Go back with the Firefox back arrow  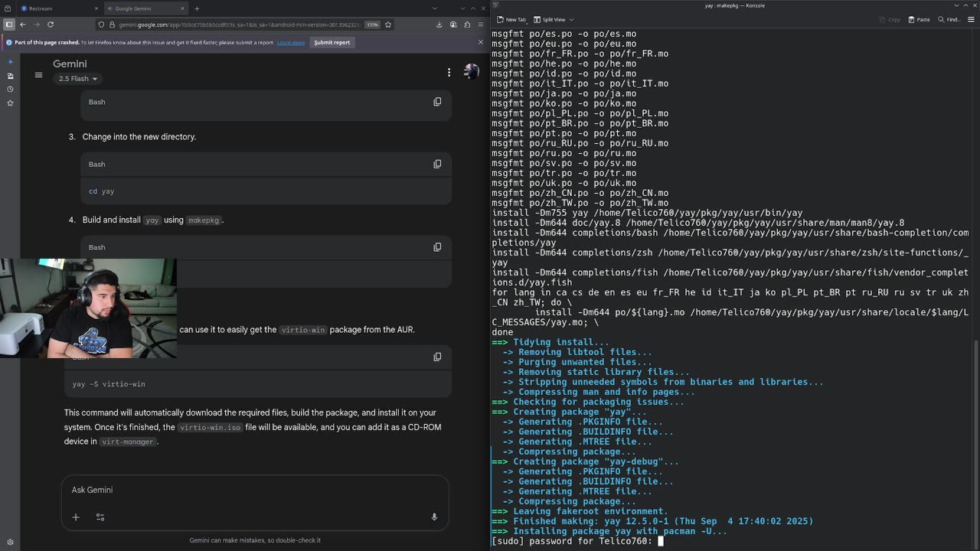[23, 24]
